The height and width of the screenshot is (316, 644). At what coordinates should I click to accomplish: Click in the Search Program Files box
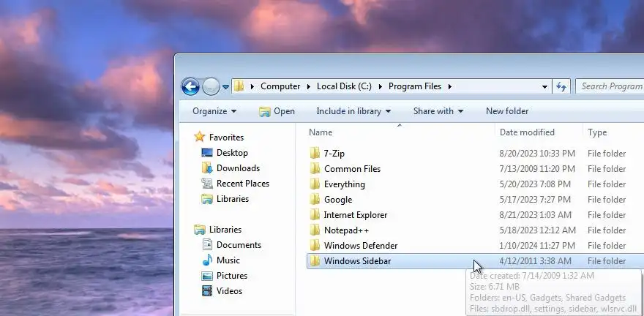(610, 86)
